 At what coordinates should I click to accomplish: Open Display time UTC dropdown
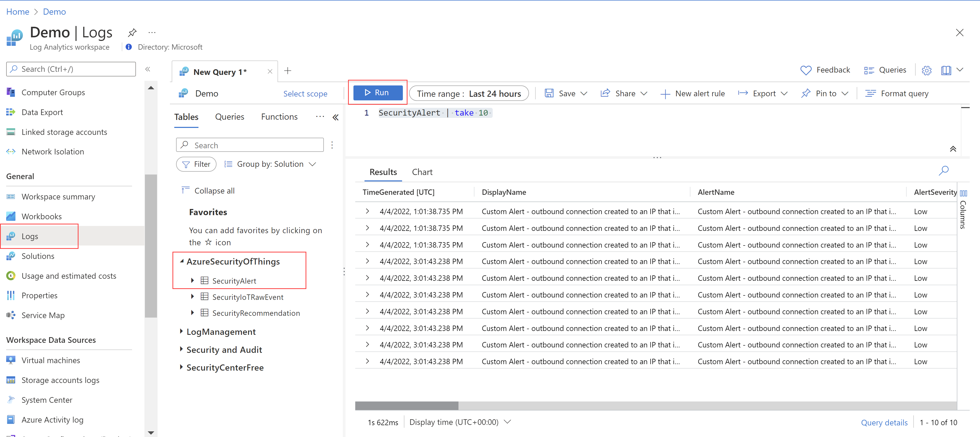pos(459,422)
